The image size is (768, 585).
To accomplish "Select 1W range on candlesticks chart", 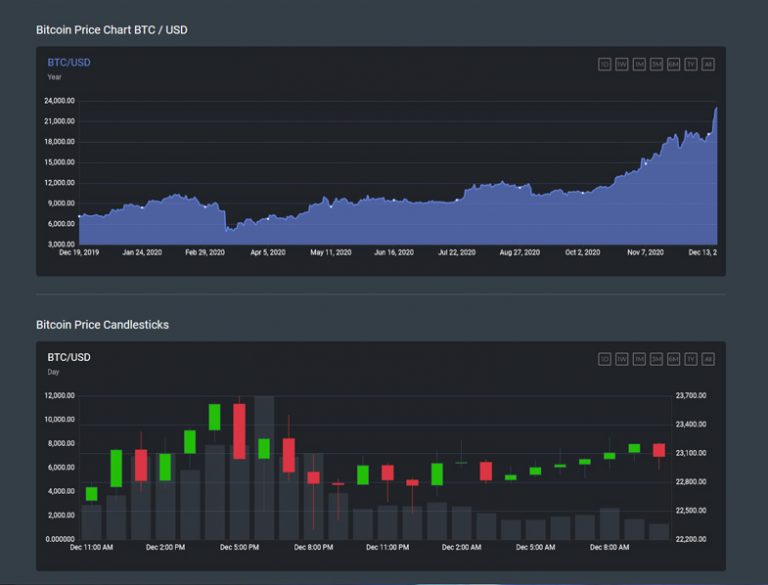I will coord(622,359).
